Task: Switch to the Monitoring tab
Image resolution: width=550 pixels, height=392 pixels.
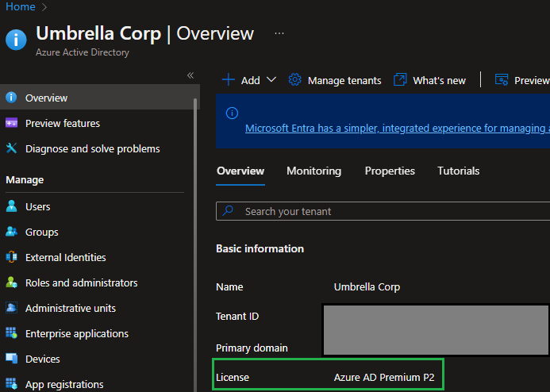Action: [x=313, y=171]
